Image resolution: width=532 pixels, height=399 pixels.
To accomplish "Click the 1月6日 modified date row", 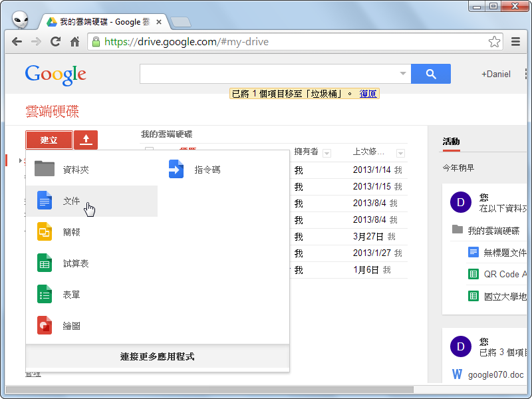I will coord(366,270).
